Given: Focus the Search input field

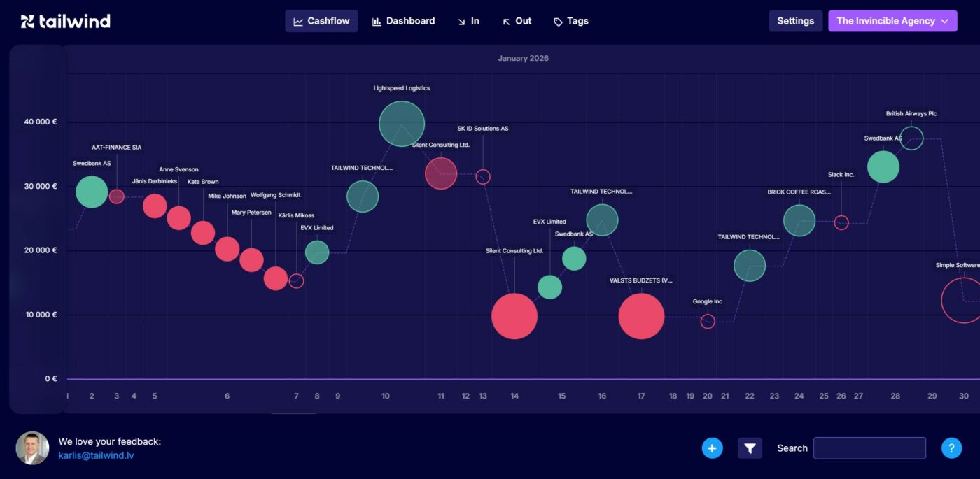Looking at the screenshot, I should point(869,448).
